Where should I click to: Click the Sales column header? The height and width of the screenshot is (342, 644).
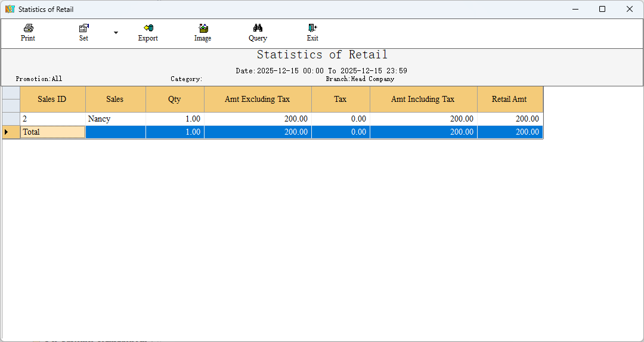115,100
